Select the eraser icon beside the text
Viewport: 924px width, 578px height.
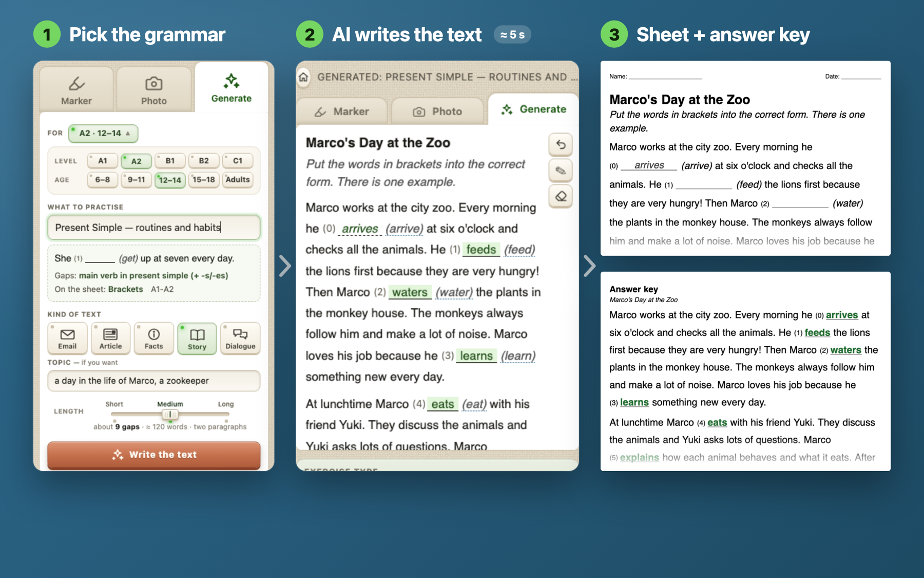tap(561, 196)
